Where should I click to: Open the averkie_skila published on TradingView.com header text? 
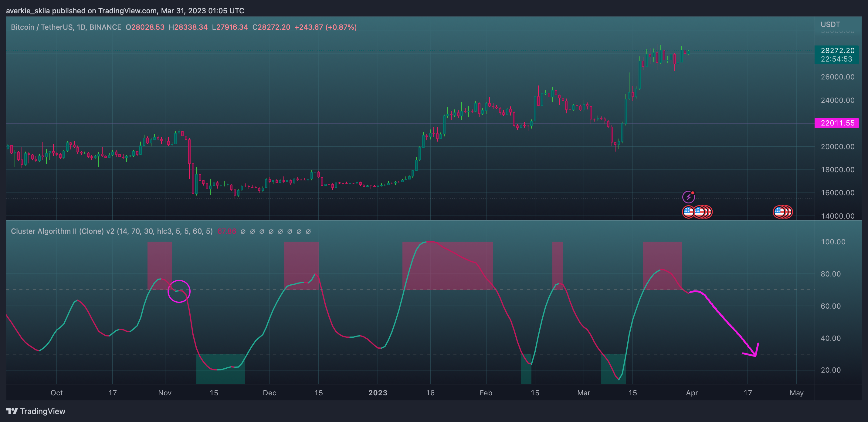coord(125,11)
